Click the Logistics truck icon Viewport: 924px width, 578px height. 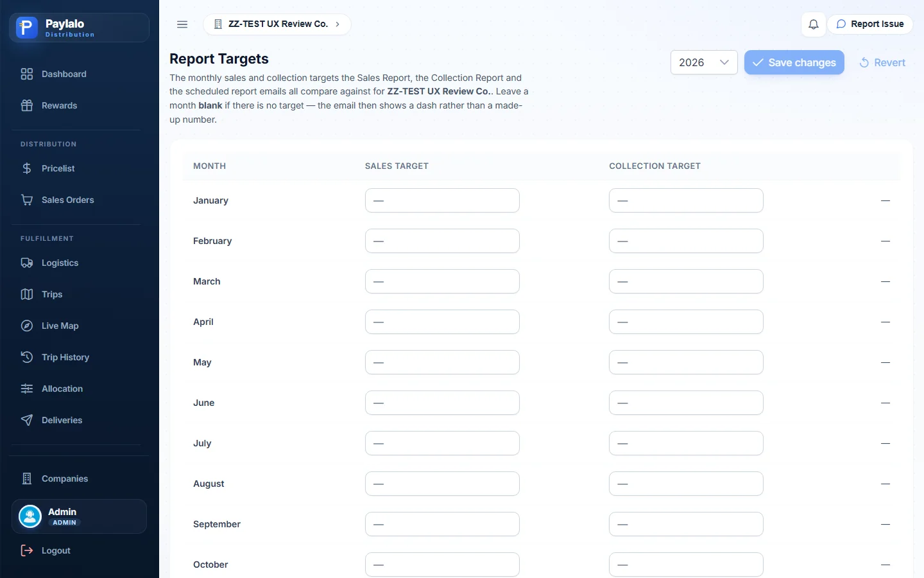(27, 263)
